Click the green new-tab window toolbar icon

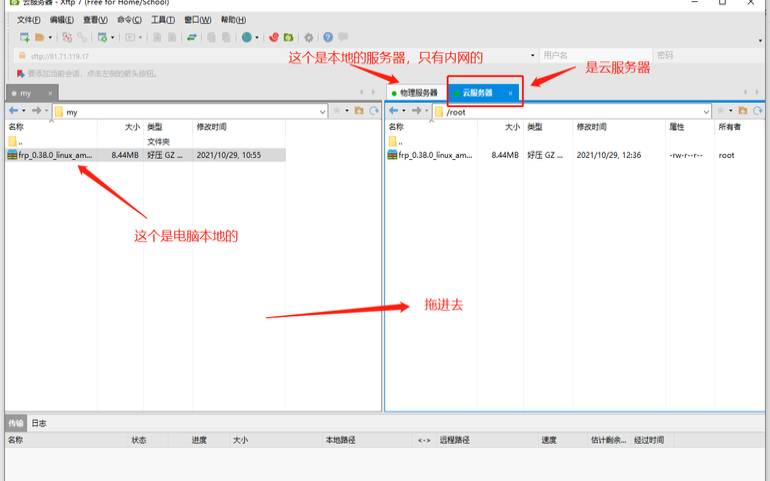tap(102, 37)
